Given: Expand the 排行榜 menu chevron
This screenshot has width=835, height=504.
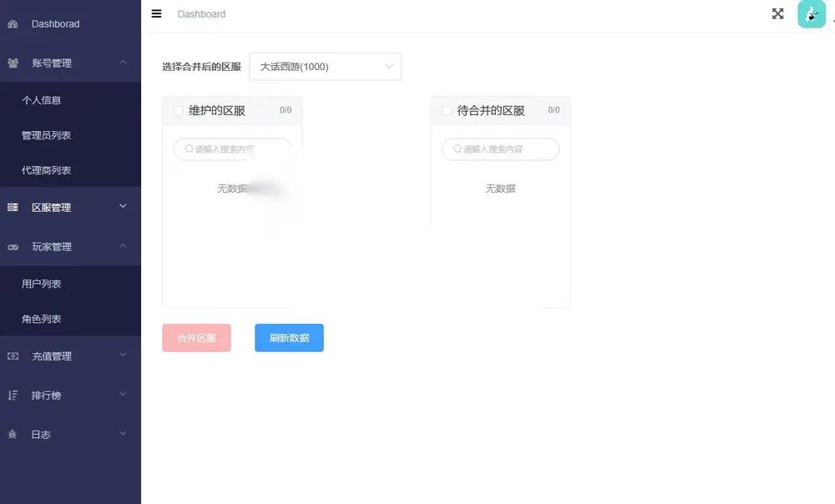Looking at the screenshot, I should click(123, 395).
